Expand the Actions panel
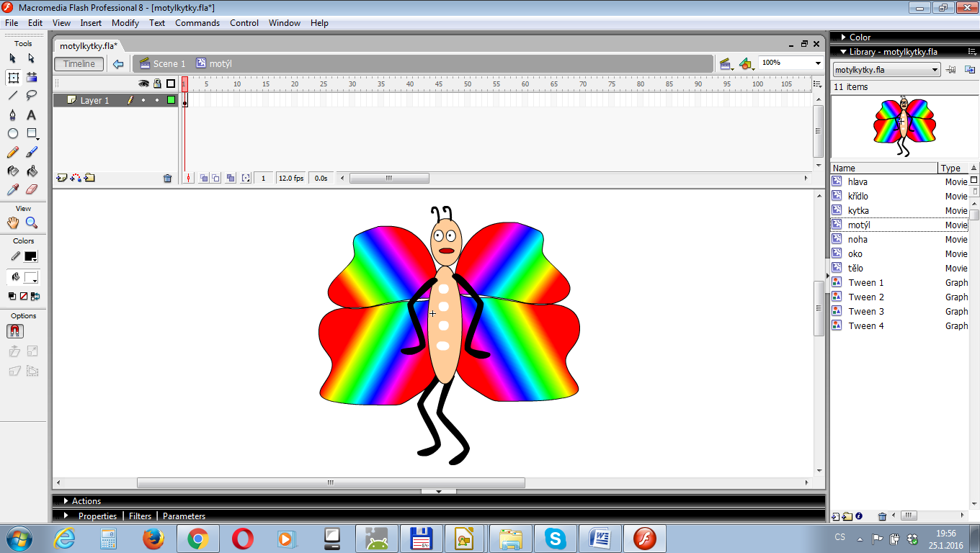 66,500
